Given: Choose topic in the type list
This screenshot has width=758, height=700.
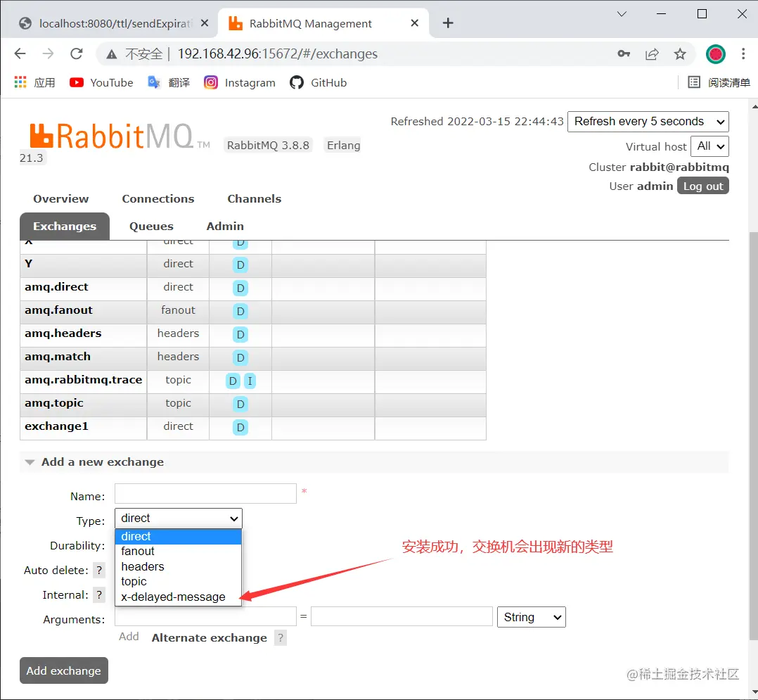Looking at the screenshot, I should [179, 582].
